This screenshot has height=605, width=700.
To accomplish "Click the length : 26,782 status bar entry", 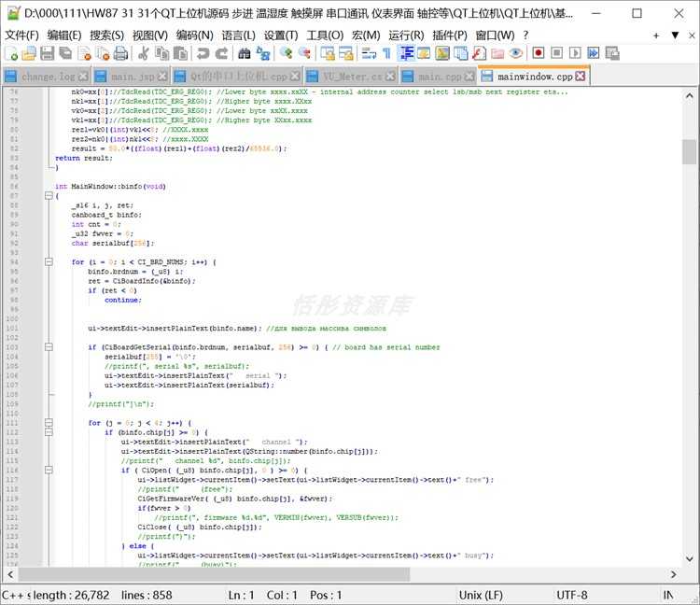I will pos(72,595).
